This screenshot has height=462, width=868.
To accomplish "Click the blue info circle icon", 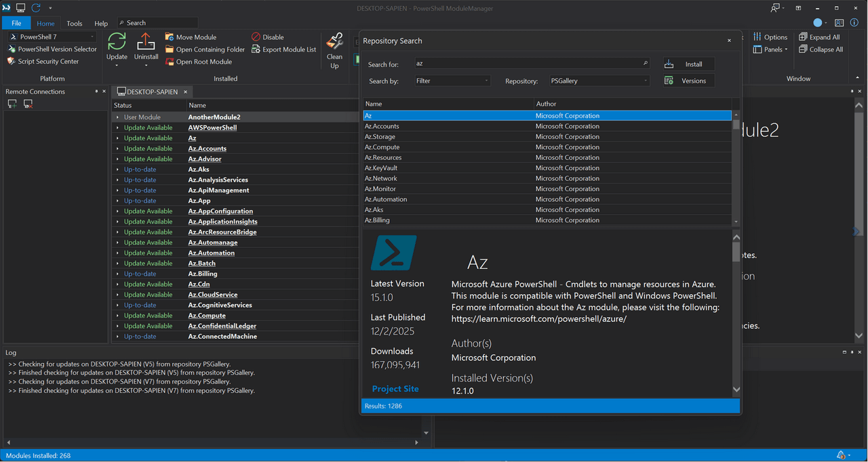I will click(x=854, y=23).
